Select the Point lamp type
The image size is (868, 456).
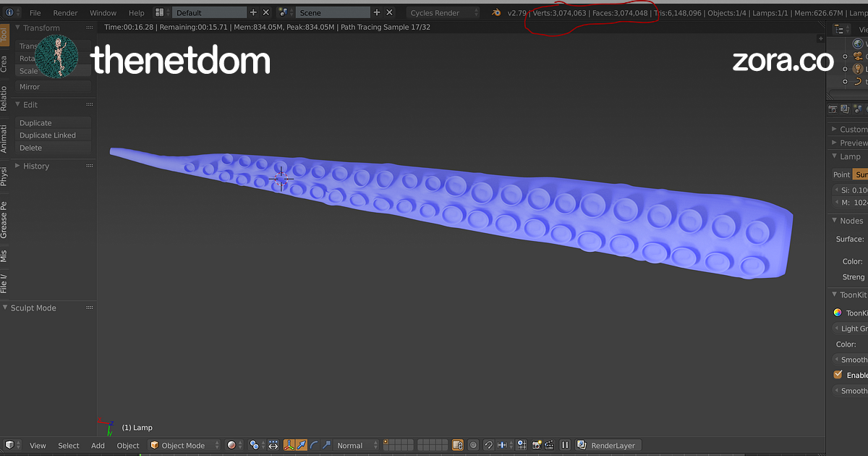pyautogui.click(x=841, y=174)
